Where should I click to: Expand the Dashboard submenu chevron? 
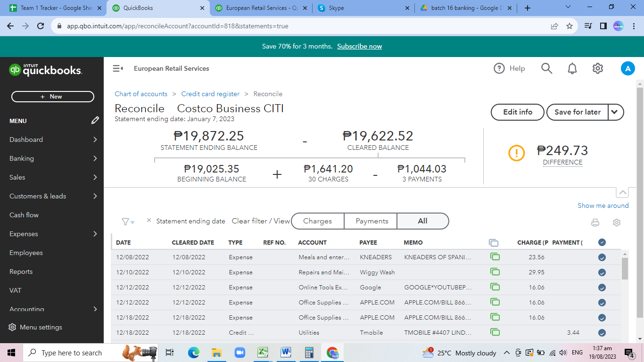[95, 140]
